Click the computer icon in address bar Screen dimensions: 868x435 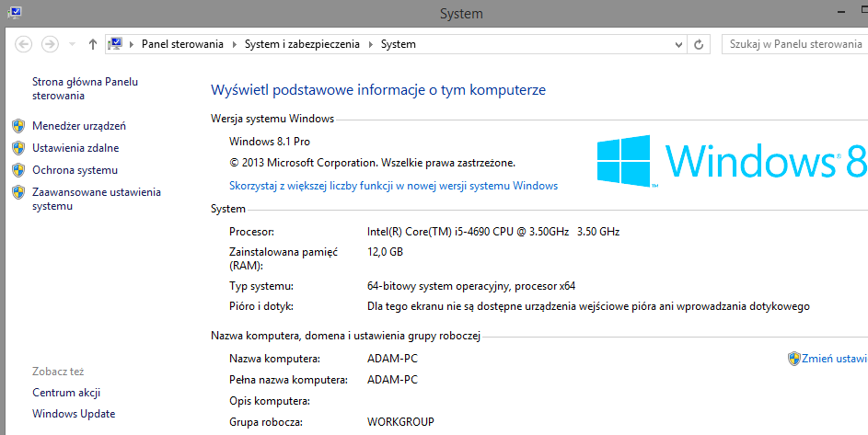(x=115, y=44)
